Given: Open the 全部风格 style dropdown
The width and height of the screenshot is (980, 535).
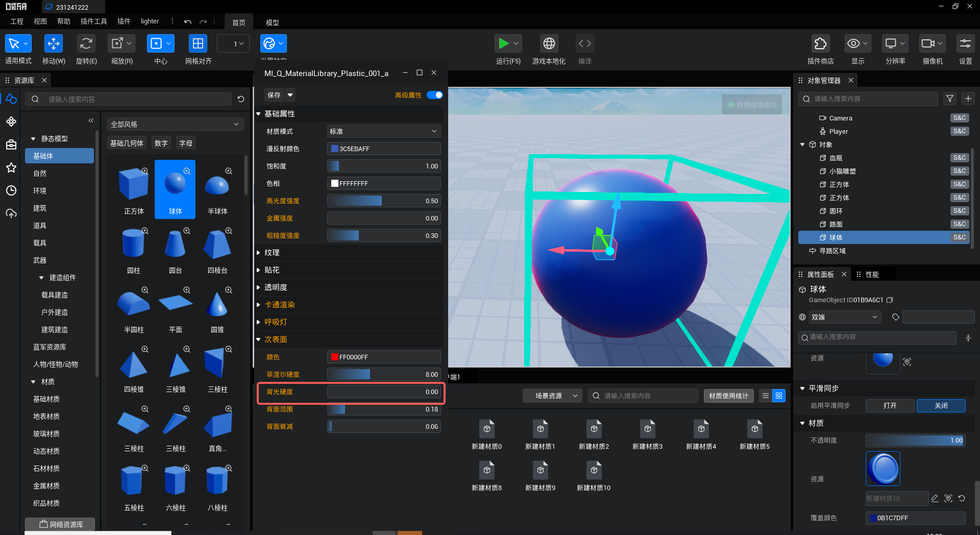Looking at the screenshot, I should 175,124.
